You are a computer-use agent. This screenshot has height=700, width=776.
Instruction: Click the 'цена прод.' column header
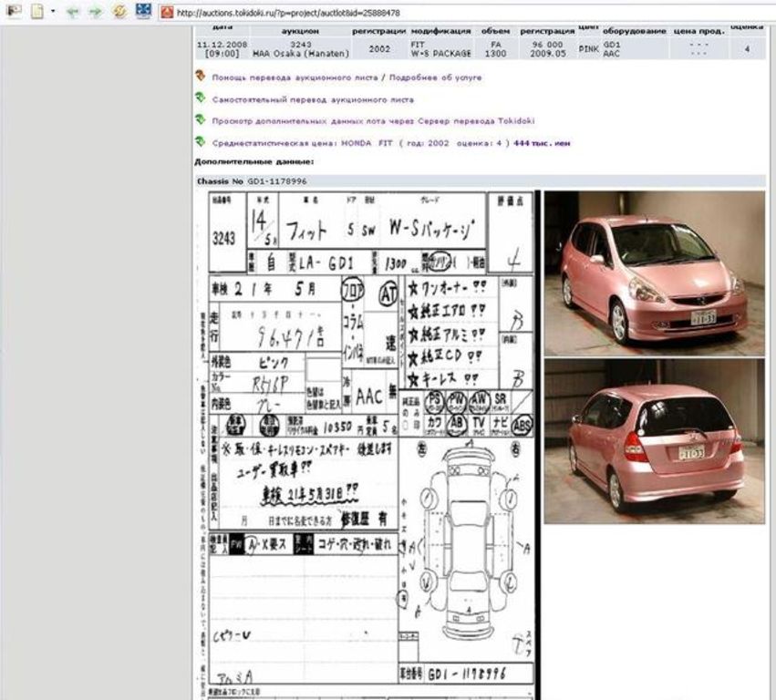click(698, 31)
